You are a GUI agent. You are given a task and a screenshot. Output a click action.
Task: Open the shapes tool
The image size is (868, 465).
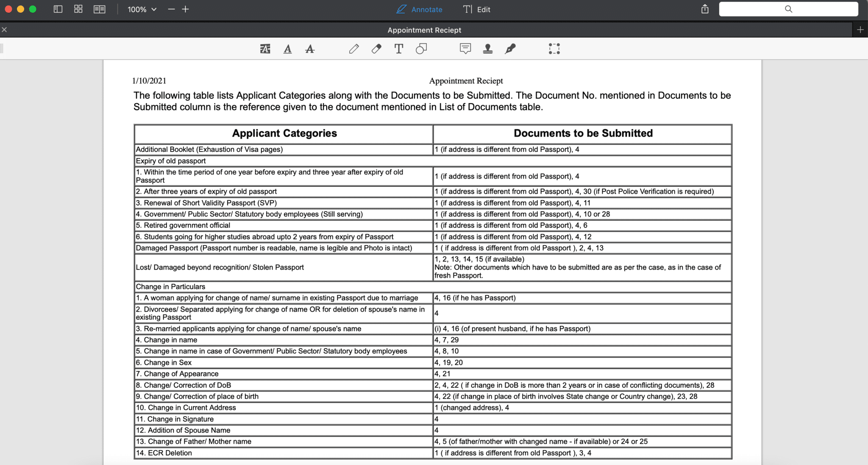[x=421, y=49]
